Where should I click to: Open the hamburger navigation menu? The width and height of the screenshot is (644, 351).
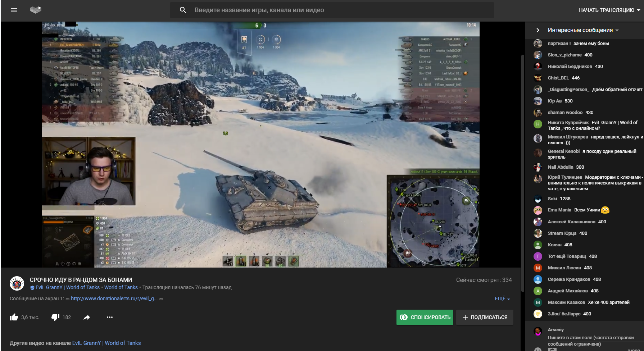[14, 10]
